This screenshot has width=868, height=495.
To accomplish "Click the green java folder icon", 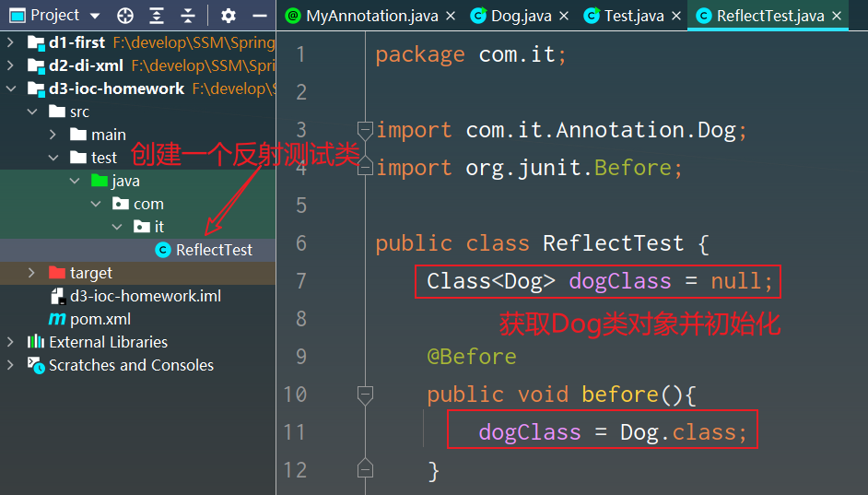I will pos(100,180).
